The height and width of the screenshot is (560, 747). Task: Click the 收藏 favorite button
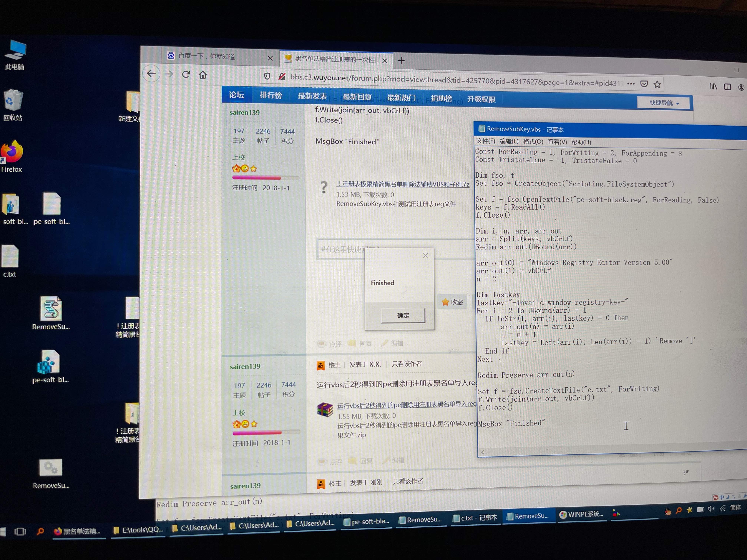[453, 302]
